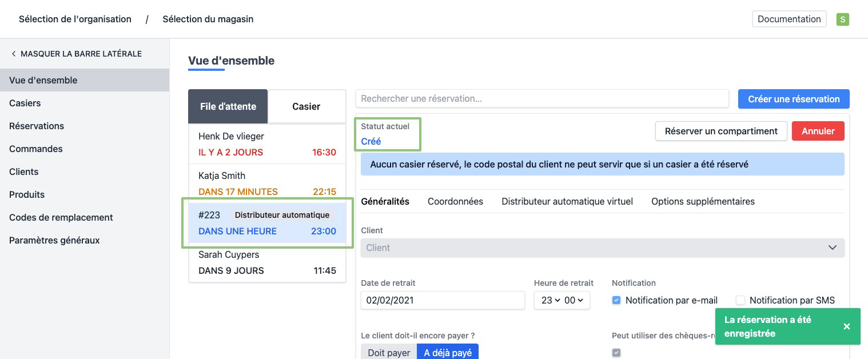Switch to the Casier tab
The height and width of the screenshot is (359, 868).
click(x=306, y=106)
